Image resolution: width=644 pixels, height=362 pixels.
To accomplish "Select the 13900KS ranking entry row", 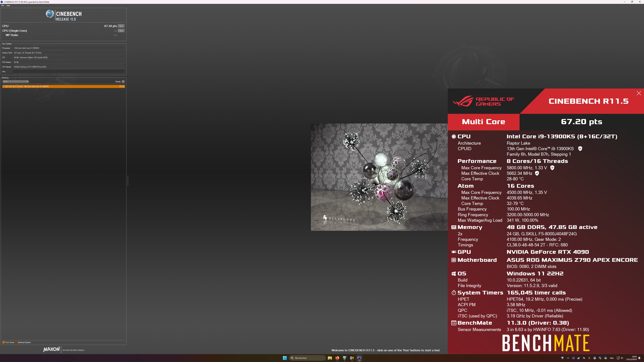I will 64,86.
